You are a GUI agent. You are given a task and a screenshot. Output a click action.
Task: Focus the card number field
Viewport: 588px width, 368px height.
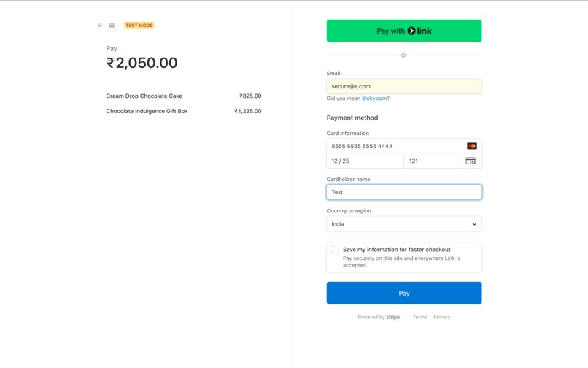[x=404, y=146]
